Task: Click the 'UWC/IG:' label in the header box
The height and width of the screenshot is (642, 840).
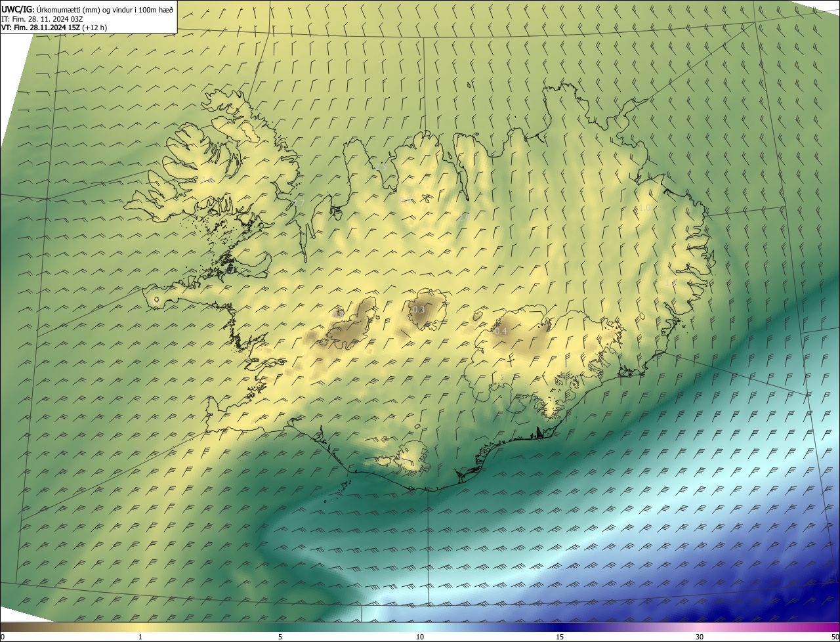Action: click(x=17, y=9)
